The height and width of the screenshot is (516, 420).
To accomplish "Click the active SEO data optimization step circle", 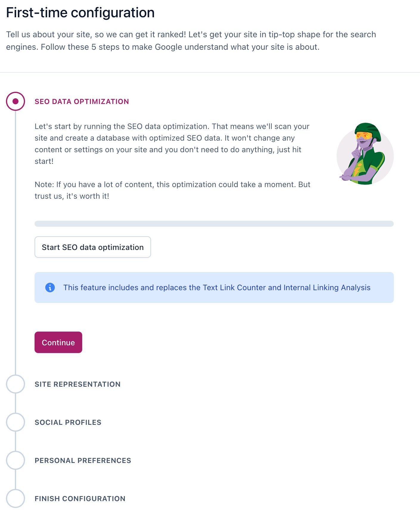I will (15, 101).
